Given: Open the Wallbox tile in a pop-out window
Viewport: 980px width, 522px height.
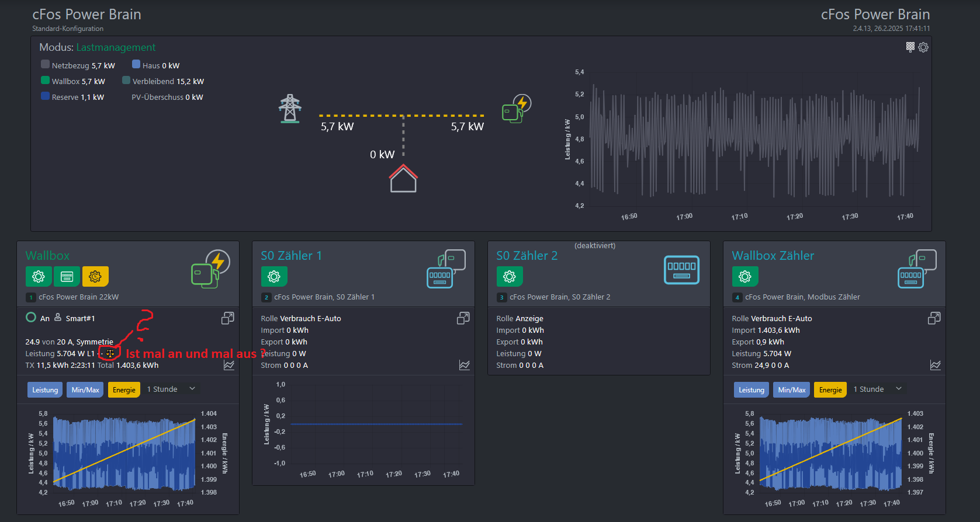Looking at the screenshot, I should point(227,318).
